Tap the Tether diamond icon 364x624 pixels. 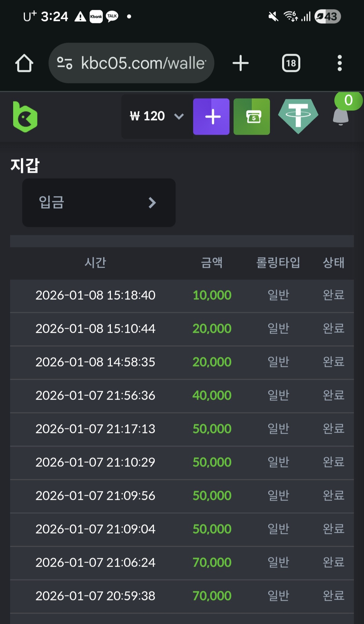(x=298, y=116)
